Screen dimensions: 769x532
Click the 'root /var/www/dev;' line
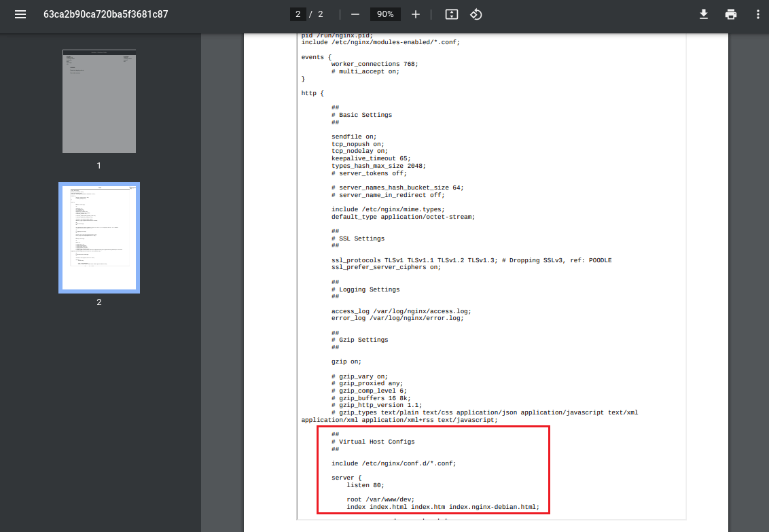380,499
